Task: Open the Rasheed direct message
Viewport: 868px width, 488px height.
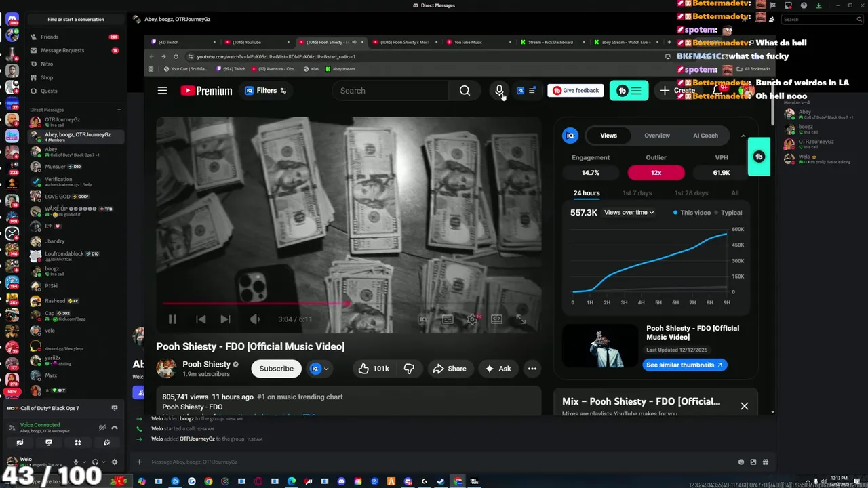Action: [76, 300]
